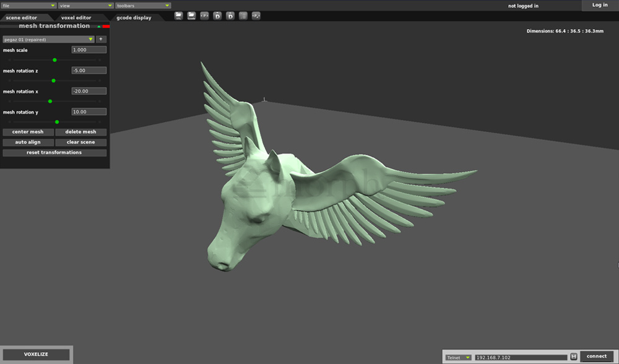This screenshot has height=364, width=619.
Task: Click the third toolbar icon after Gcode folder
Action: point(230,15)
